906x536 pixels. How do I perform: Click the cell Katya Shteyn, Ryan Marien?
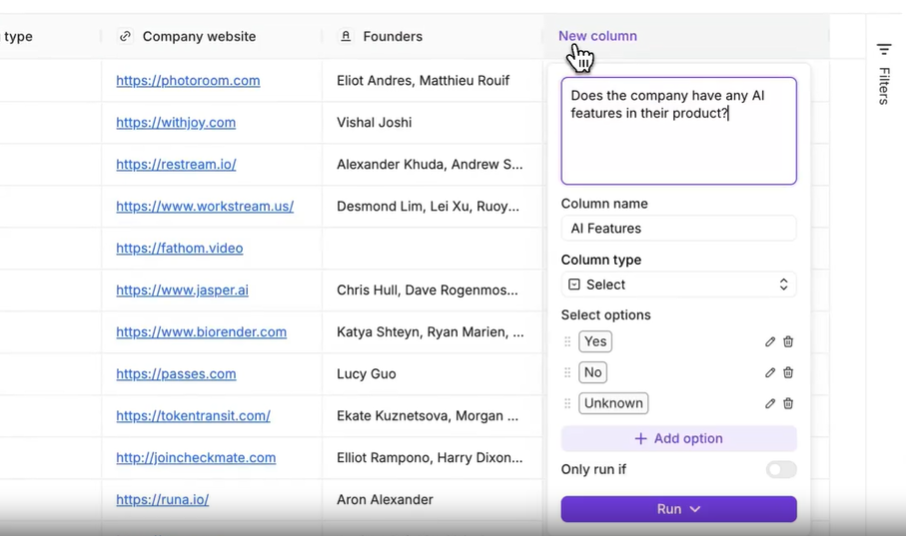coord(432,332)
